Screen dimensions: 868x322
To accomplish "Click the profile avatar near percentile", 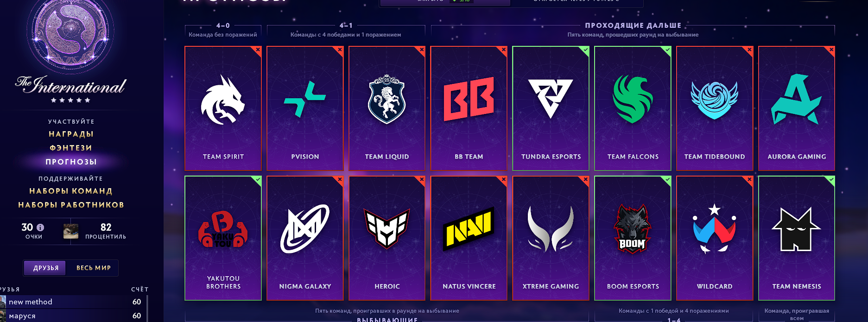I will 71,231.
